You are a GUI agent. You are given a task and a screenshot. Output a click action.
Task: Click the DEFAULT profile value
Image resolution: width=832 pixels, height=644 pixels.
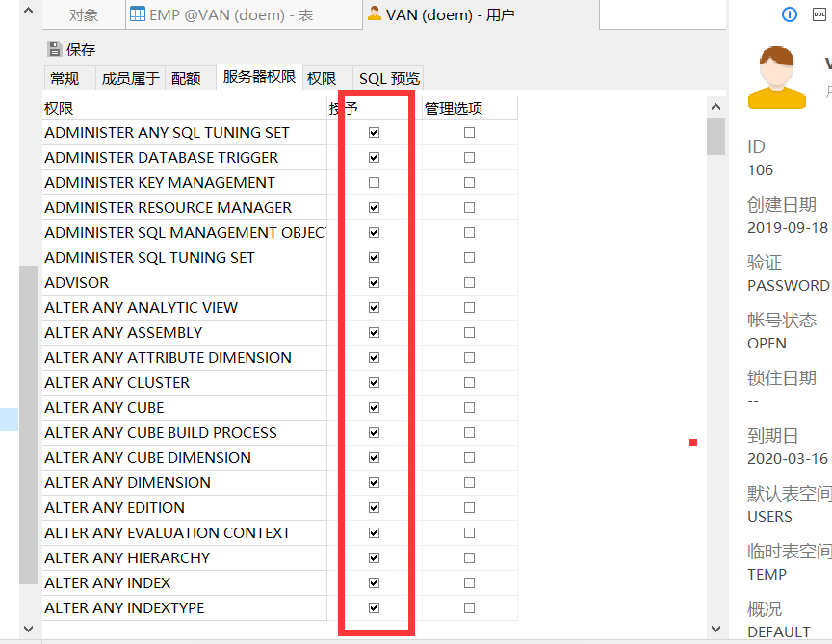click(778, 632)
